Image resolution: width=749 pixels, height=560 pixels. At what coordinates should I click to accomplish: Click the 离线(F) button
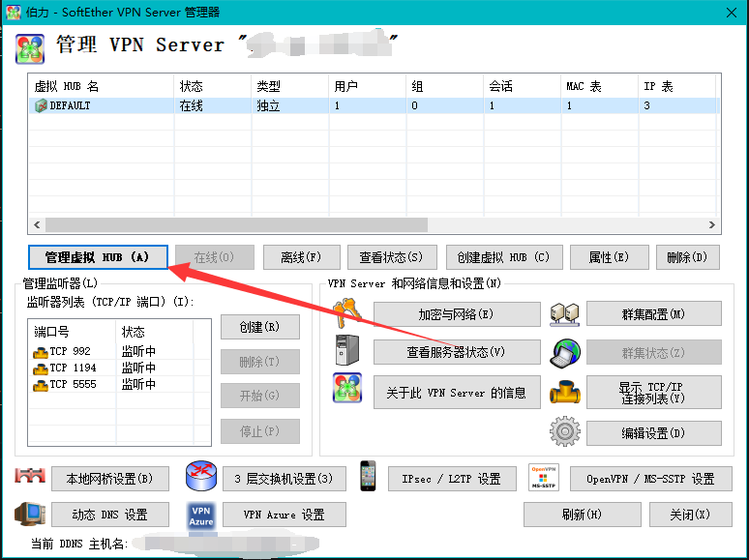click(x=301, y=257)
